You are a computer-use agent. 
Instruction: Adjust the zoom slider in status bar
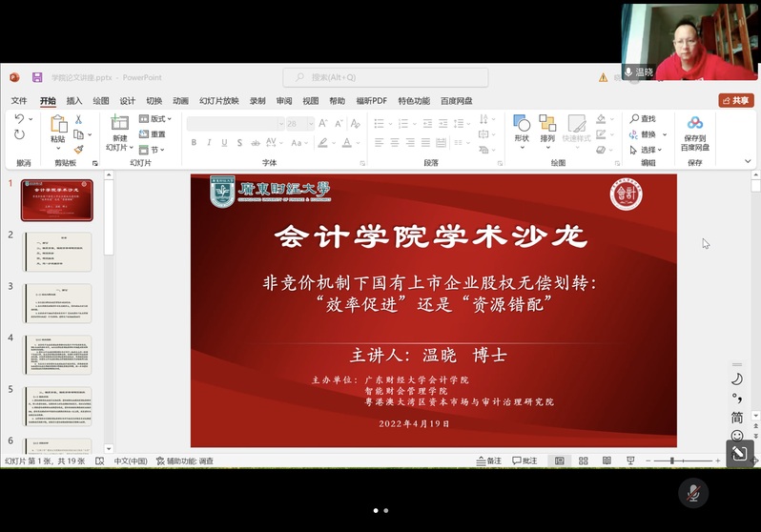(x=671, y=461)
